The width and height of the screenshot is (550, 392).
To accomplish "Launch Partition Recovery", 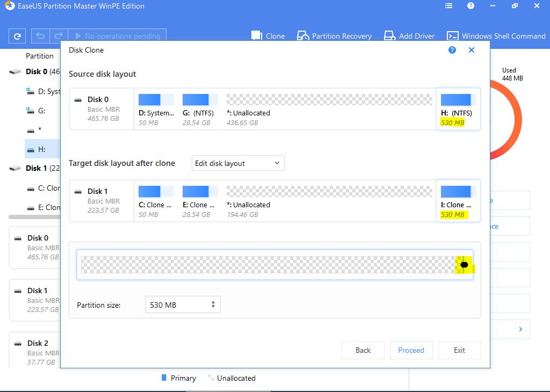I will pyautogui.click(x=334, y=36).
